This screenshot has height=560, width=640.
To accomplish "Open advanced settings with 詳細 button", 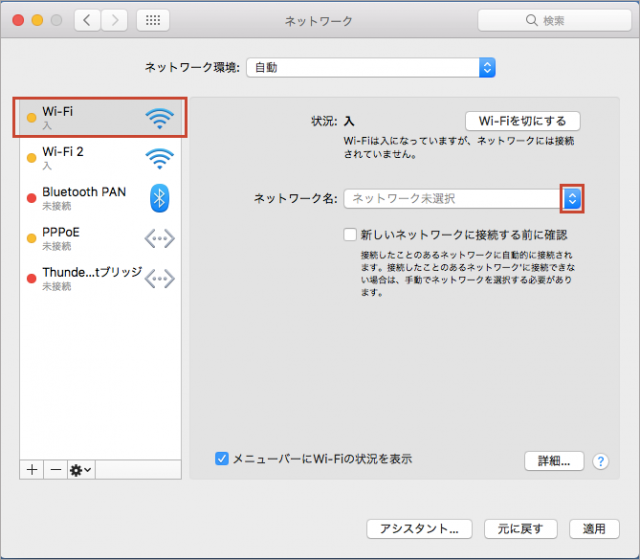I will click(x=553, y=461).
